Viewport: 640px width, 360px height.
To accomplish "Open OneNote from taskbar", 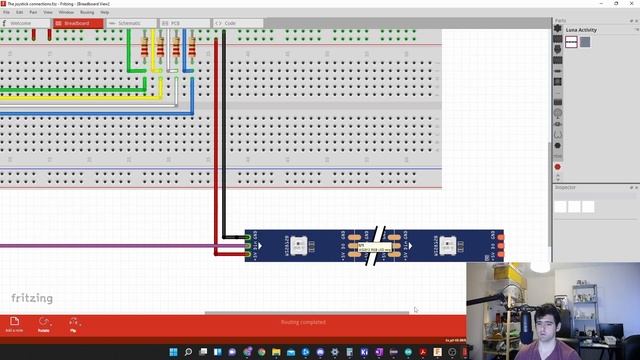I will coord(379,352).
